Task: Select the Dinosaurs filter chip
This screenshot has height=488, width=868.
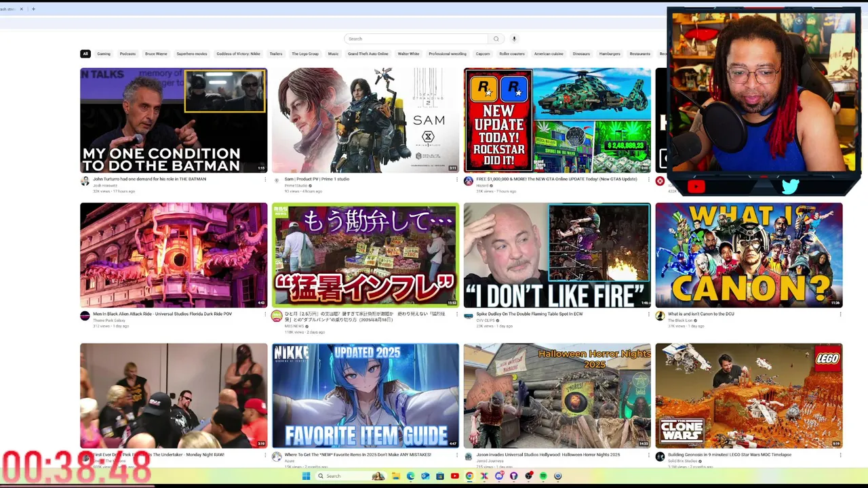Action: pos(581,54)
